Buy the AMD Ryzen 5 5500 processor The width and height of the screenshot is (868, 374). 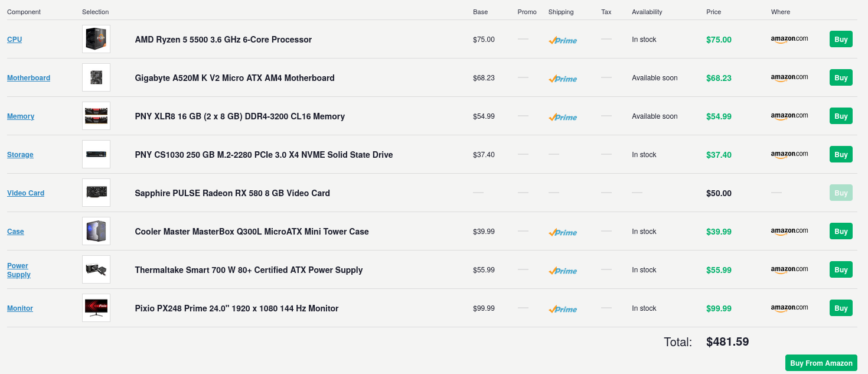841,39
